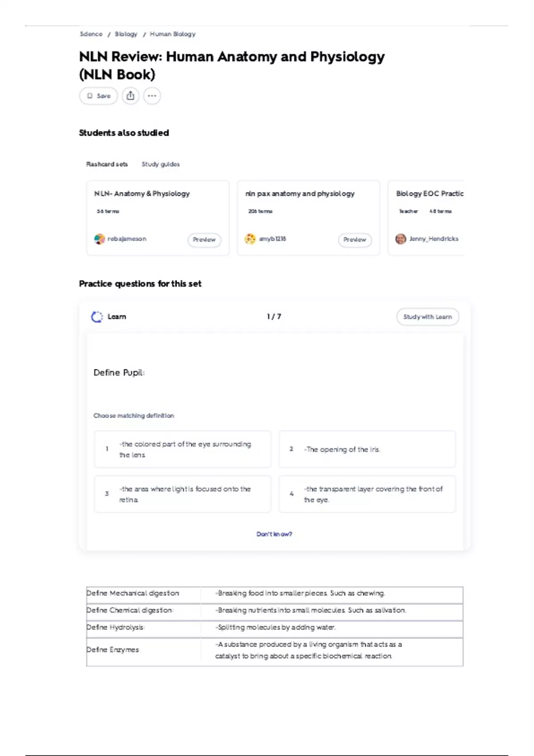
Task: Preview the nln pax anatomy set
Action: click(355, 240)
